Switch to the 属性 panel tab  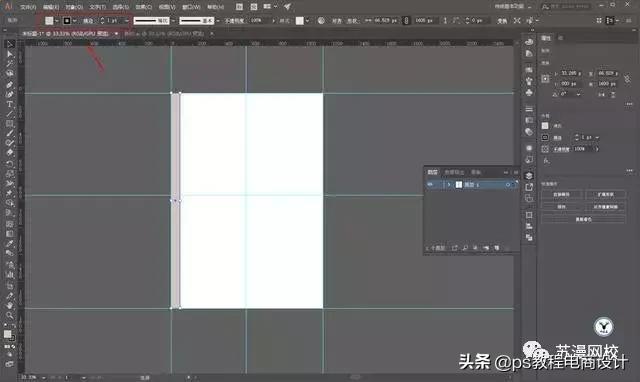click(546, 38)
